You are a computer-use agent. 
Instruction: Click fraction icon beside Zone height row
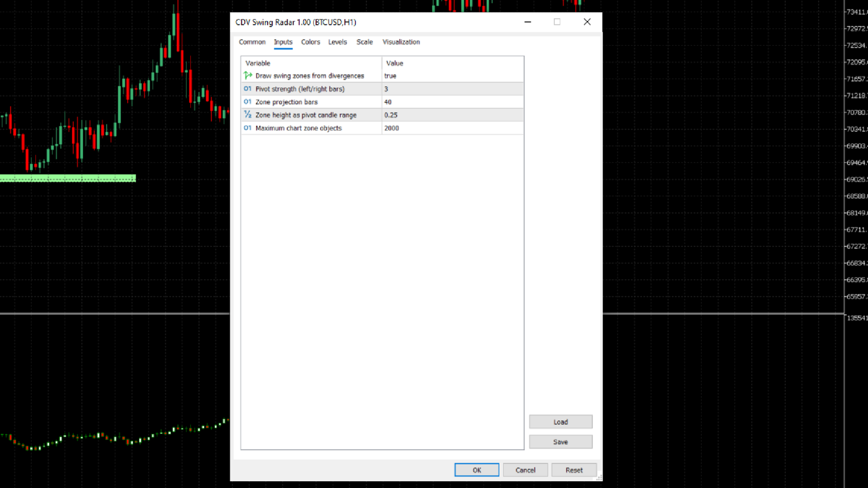[247, 115]
